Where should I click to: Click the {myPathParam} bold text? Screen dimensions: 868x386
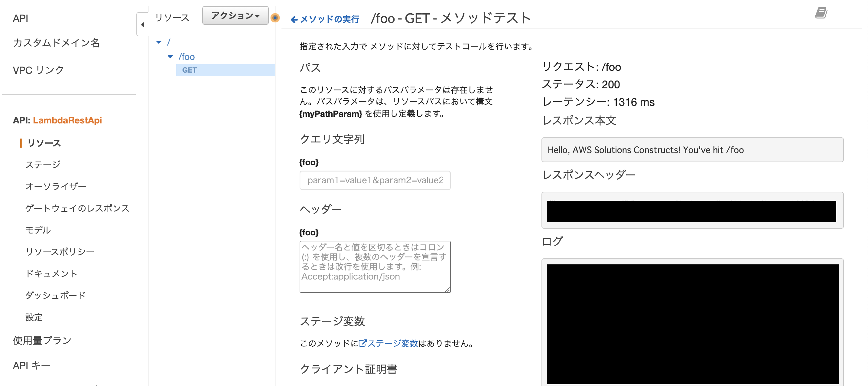pyautogui.click(x=331, y=114)
